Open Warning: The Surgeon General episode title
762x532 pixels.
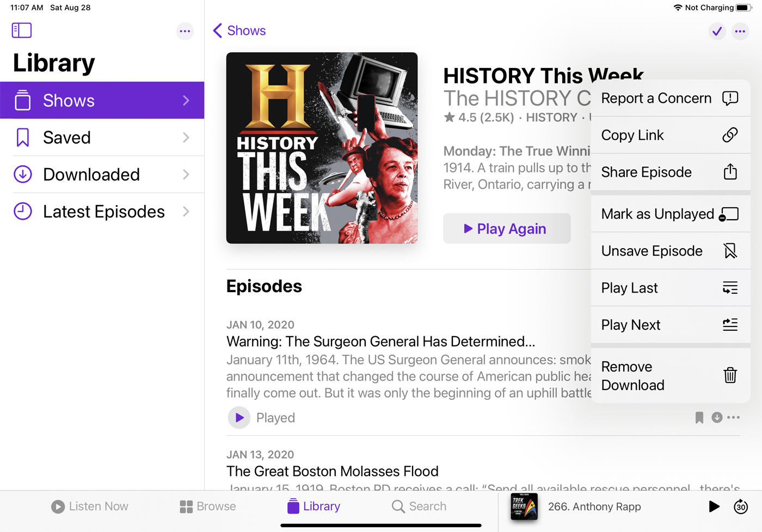pos(380,341)
